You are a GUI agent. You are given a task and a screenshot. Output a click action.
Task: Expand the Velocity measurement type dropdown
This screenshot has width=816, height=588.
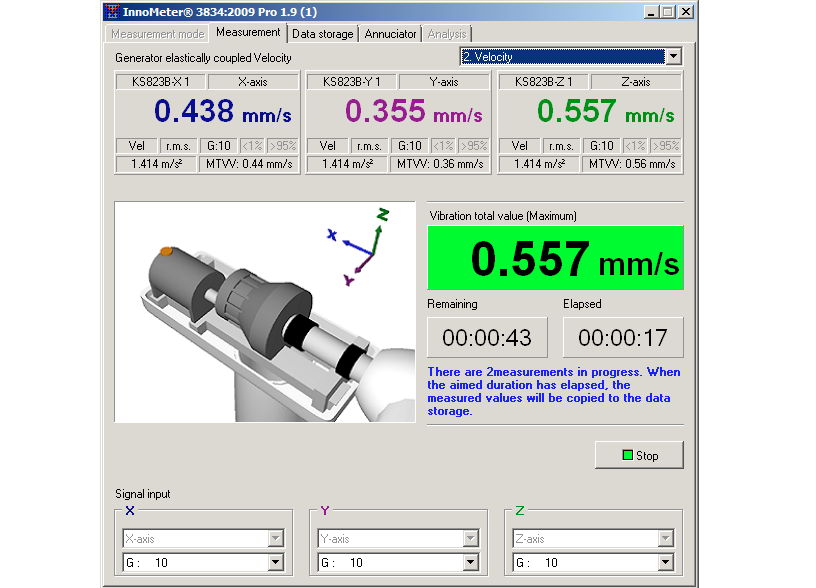673,57
